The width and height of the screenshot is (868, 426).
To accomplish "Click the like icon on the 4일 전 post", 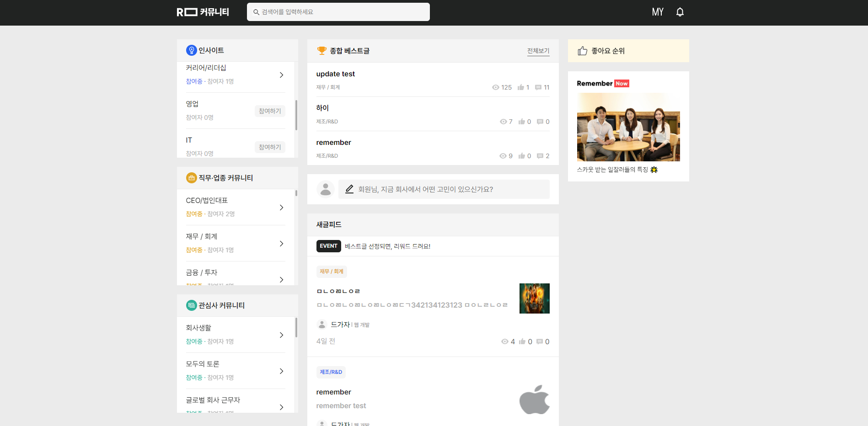I will tap(522, 341).
